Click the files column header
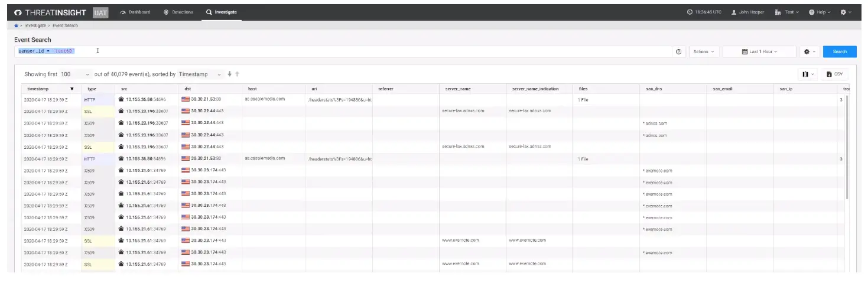 [606, 89]
